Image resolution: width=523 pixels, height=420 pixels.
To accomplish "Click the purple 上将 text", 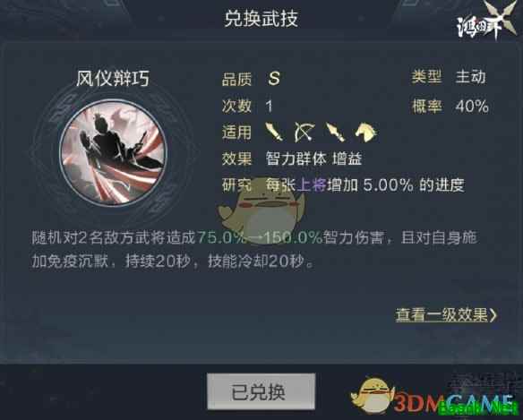I will tap(312, 184).
